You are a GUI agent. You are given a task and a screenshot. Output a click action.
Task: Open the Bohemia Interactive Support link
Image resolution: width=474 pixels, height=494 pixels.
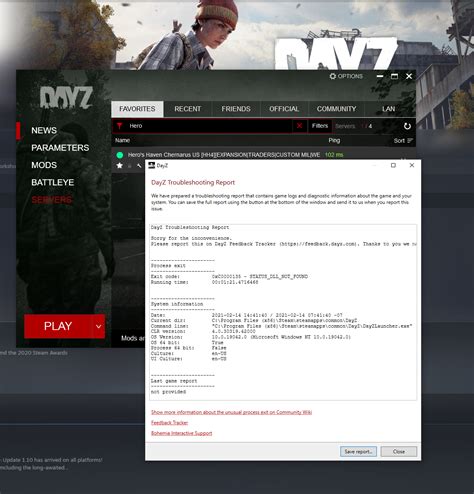[x=182, y=433]
